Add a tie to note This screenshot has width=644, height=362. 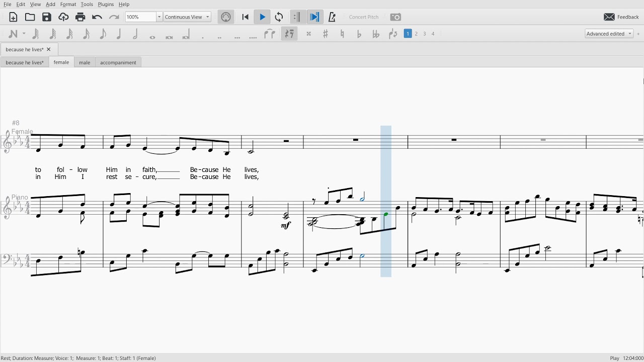coord(270,34)
